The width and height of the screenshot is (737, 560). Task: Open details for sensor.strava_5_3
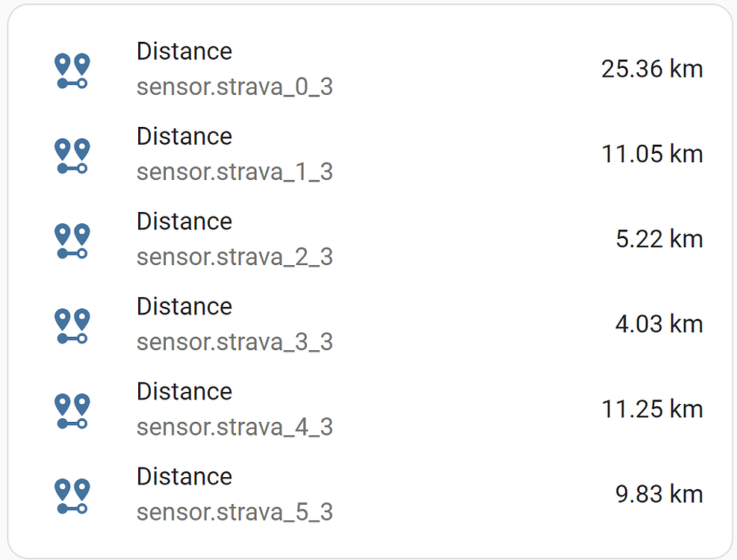point(234,511)
